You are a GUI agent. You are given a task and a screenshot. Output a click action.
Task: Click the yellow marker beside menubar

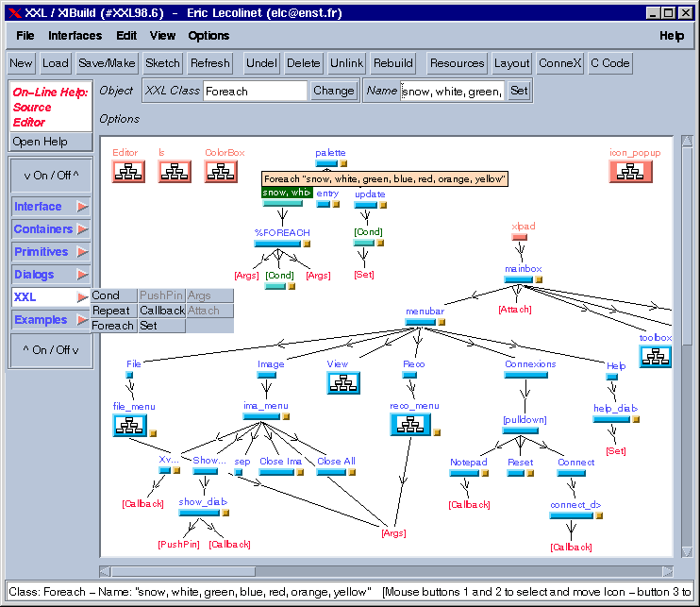tap(442, 322)
